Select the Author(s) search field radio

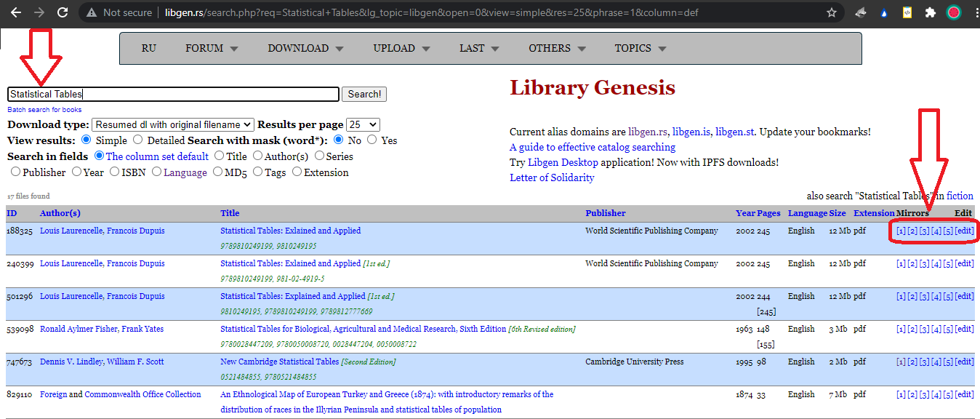click(258, 156)
